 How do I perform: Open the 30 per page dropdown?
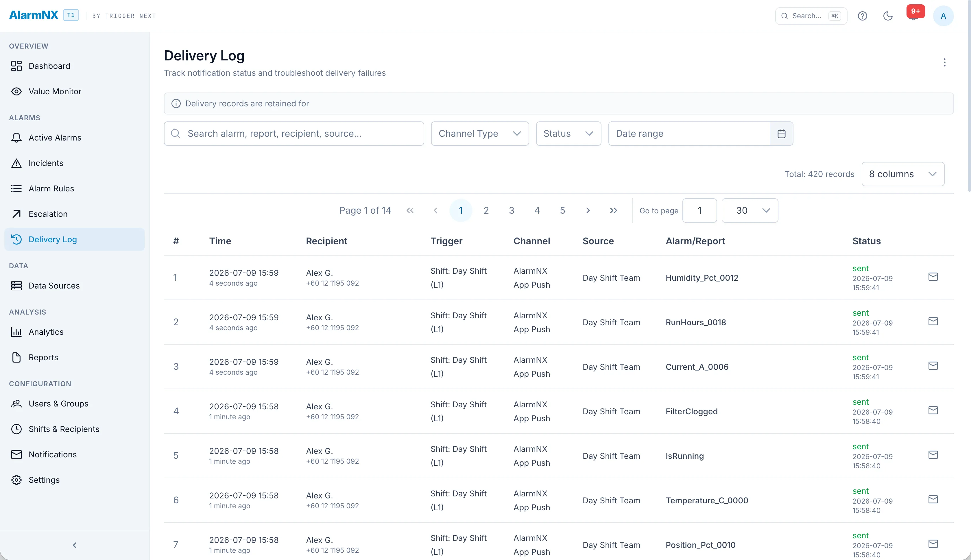point(750,210)
